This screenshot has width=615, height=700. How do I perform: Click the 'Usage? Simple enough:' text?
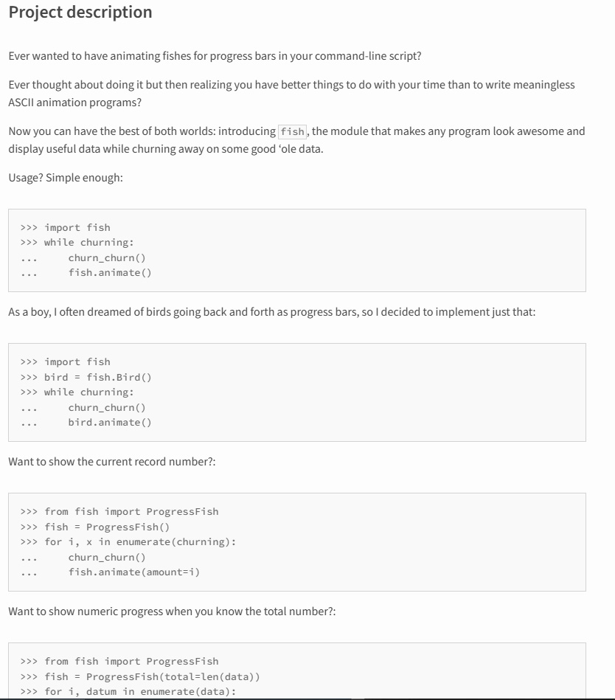click(66, 178)
